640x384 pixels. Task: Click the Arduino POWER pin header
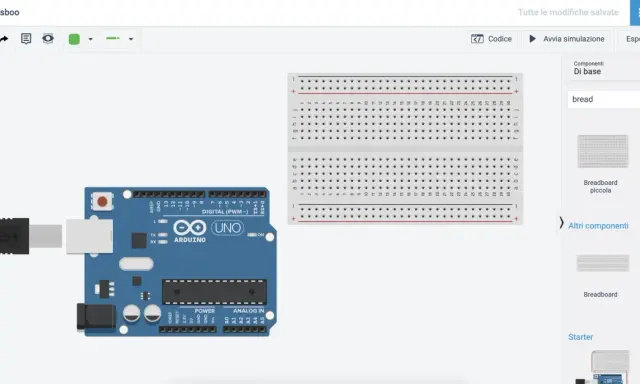point(187,329)
